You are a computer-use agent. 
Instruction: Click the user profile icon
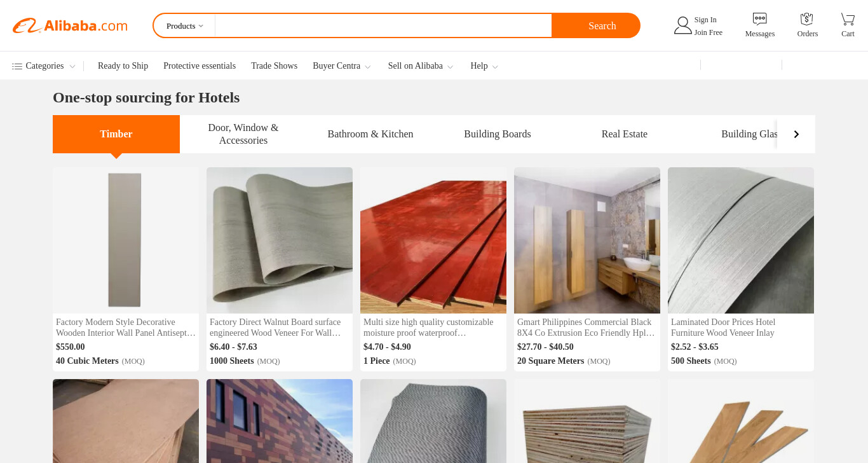[682, 25]
